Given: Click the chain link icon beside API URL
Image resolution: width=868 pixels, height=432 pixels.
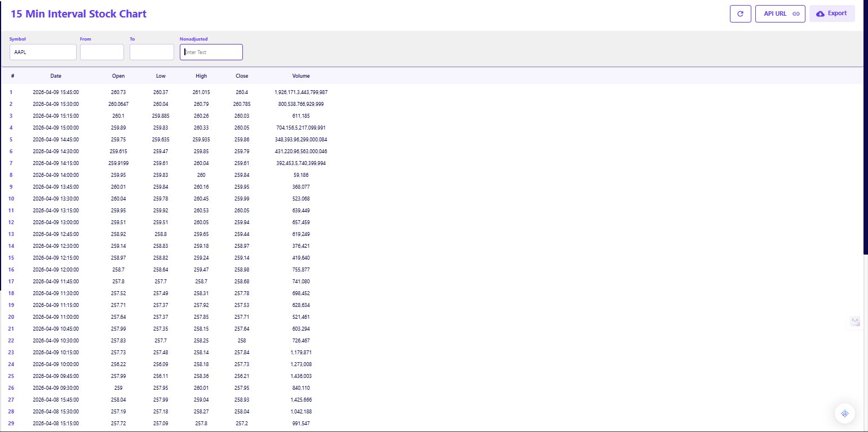Looking at the screenshot, I should pos(796,14).
